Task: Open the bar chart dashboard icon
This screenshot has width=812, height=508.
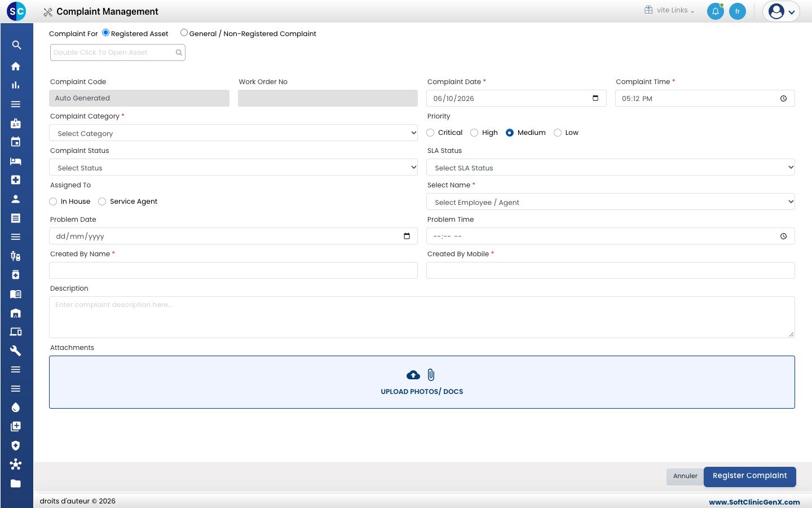Action: pyautogui.click(x=16, y=85)
